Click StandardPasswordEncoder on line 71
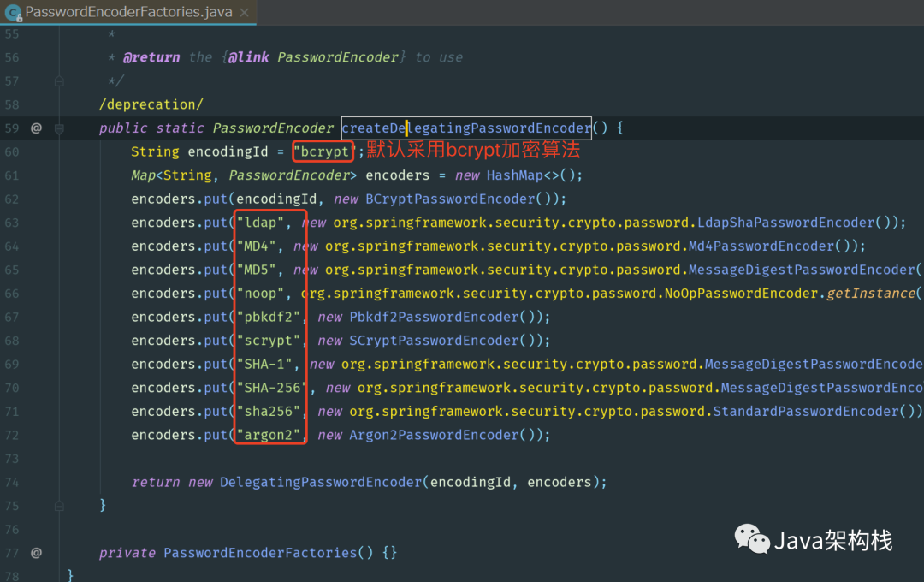 click(806, 411)
